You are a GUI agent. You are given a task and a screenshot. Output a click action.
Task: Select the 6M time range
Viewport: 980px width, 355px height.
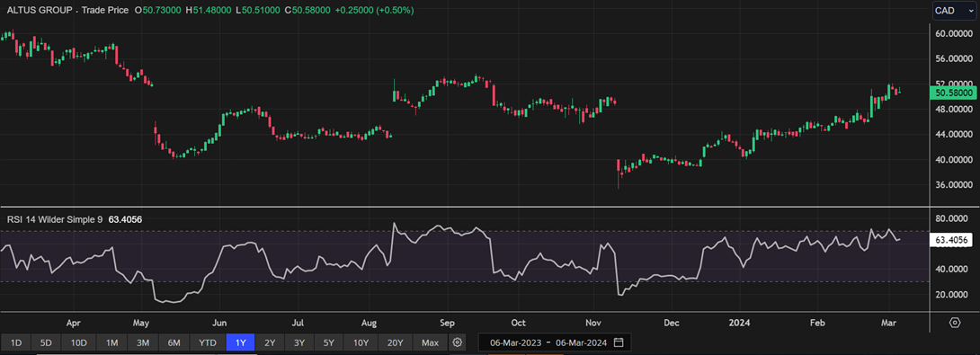click(174, 342)
